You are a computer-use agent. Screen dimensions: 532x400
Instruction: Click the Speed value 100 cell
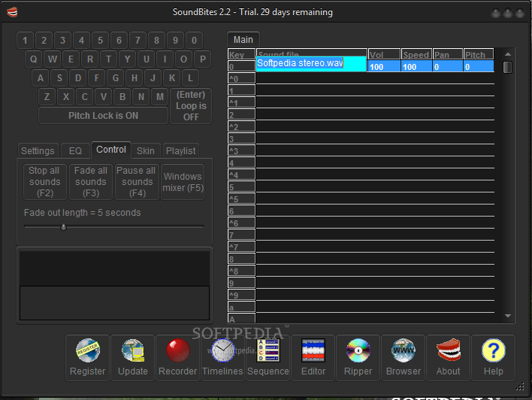click(416, 67)
